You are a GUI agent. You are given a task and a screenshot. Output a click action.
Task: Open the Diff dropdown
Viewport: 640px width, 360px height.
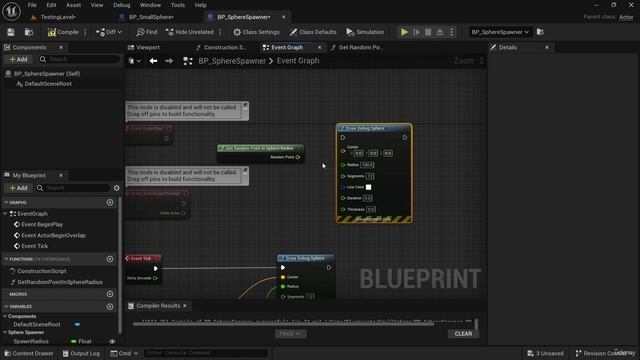coord(109,32)
